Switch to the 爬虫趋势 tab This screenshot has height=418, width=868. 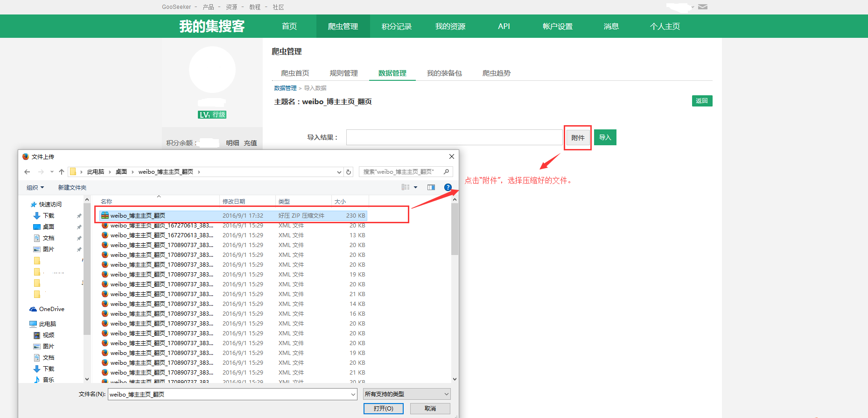click(x=497, y=73)
